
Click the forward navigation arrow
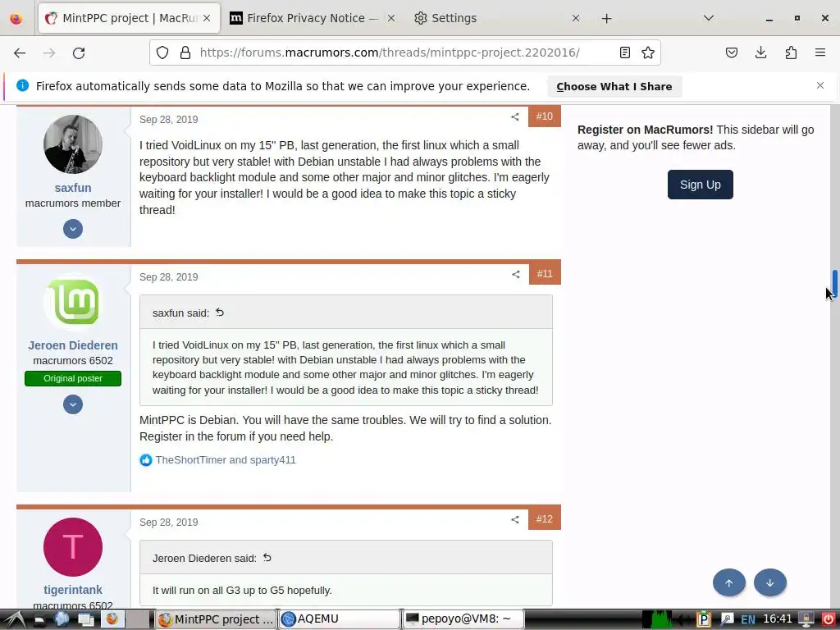click(x=49, y=52)
